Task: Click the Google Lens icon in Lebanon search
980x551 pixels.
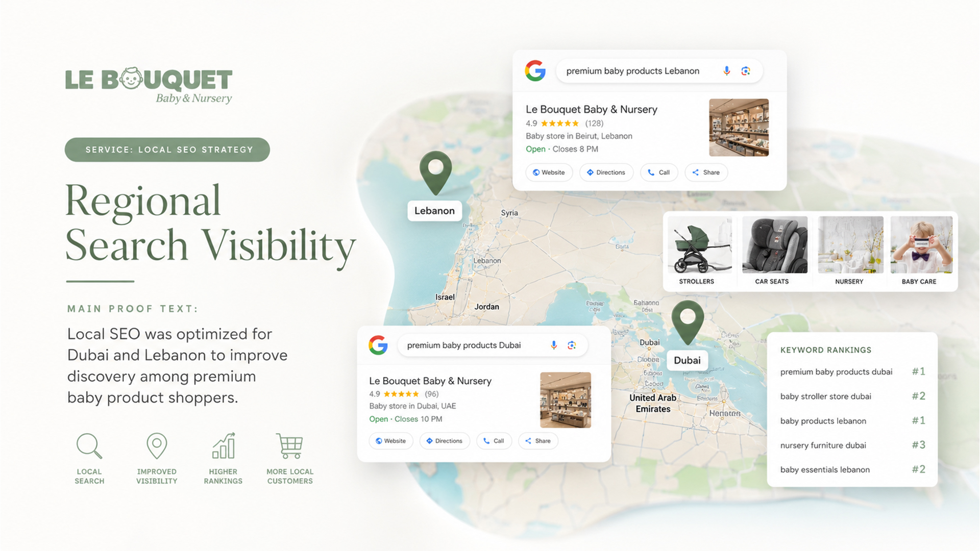Action: 746,71
